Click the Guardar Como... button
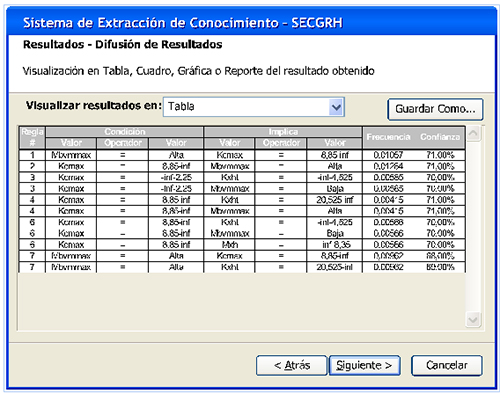The height and width of the screenshot is (394, 500). click(435, 109)
